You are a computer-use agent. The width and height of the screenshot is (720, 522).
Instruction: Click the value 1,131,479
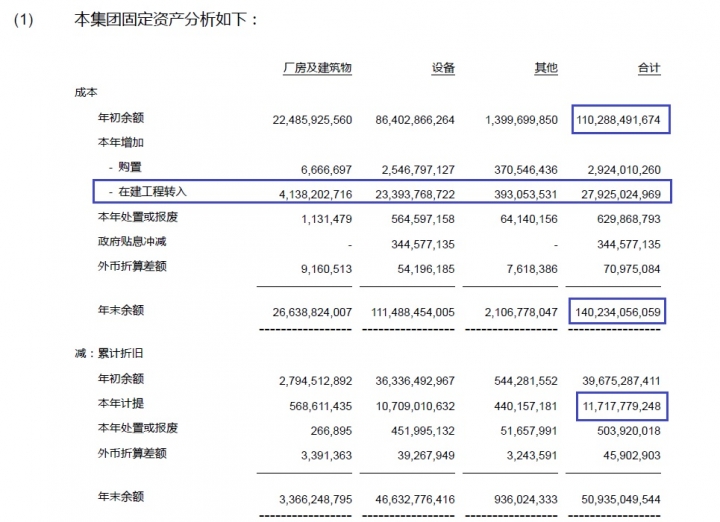point(326,219)
